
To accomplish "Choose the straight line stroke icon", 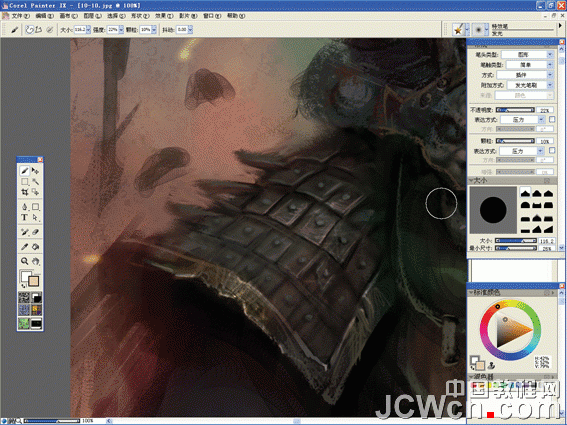I will 38,30.
